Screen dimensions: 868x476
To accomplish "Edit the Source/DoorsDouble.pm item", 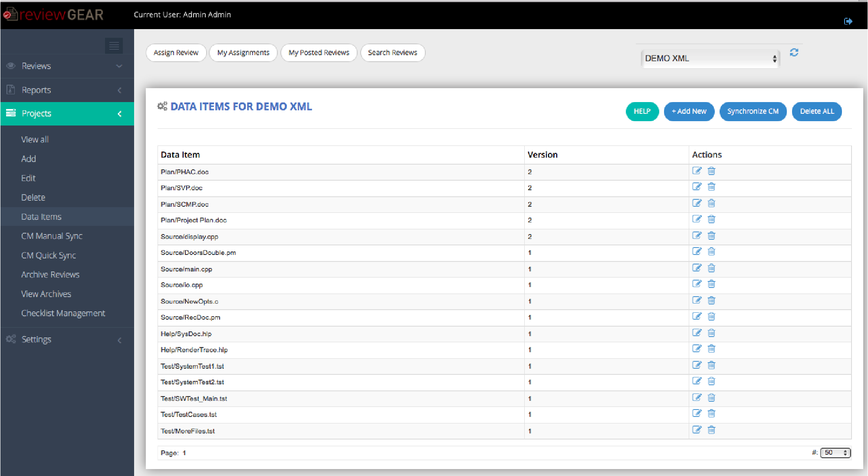I will click(697, 251).
